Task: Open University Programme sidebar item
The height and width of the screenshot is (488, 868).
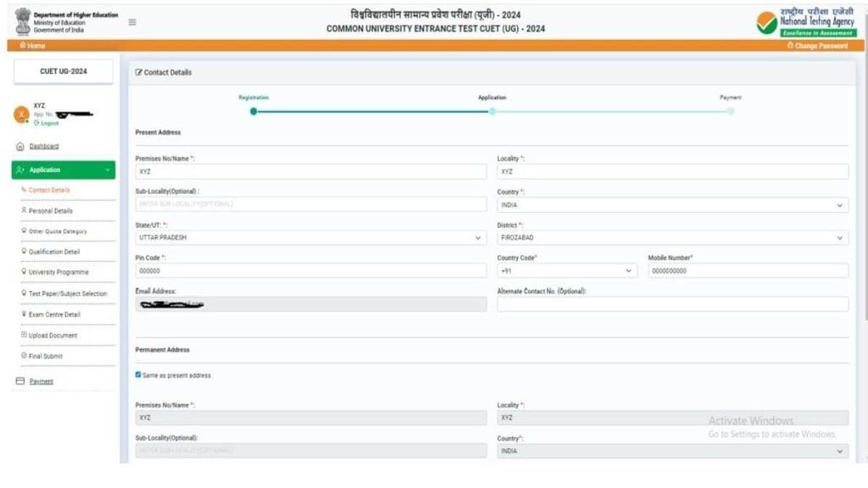Action: pyautogui.click(x=58, y=272)
